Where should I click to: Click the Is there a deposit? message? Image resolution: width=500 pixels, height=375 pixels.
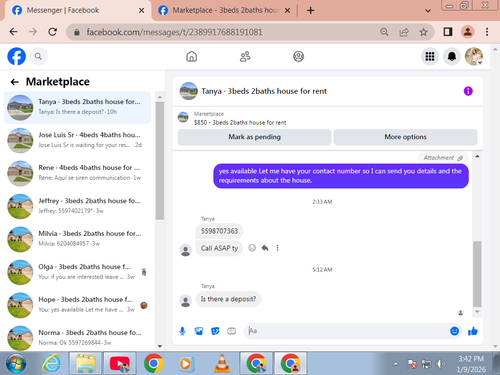[x=228, y=299]
